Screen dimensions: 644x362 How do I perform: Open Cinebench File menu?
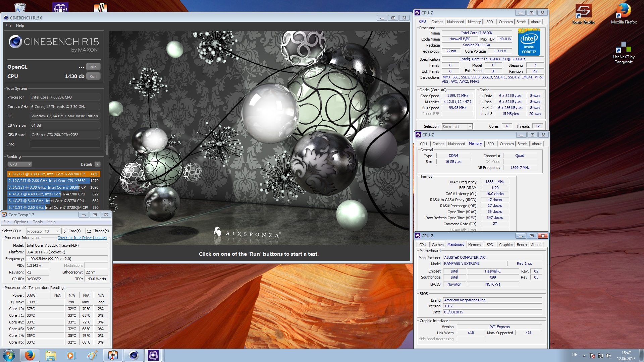8,25
